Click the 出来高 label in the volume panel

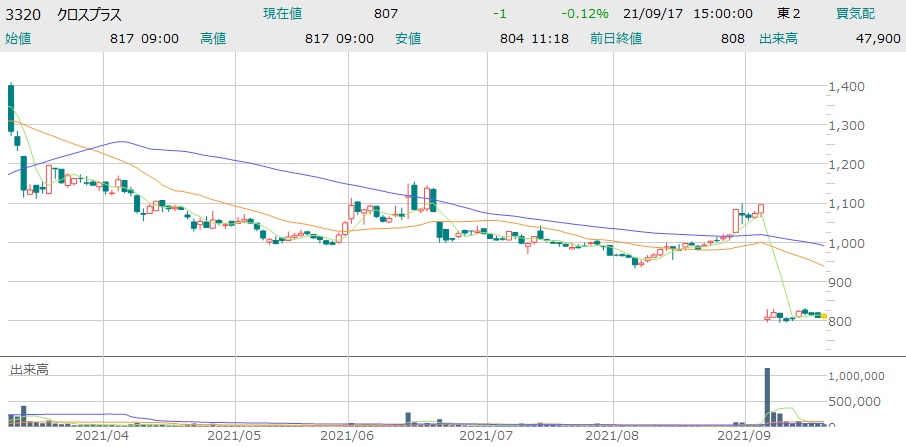(29, 369)
